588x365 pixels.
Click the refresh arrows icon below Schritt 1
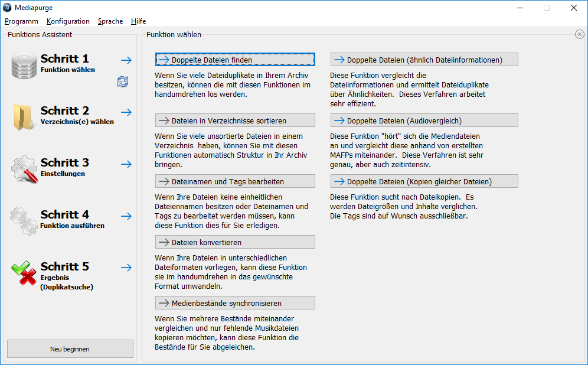point(123,82)
